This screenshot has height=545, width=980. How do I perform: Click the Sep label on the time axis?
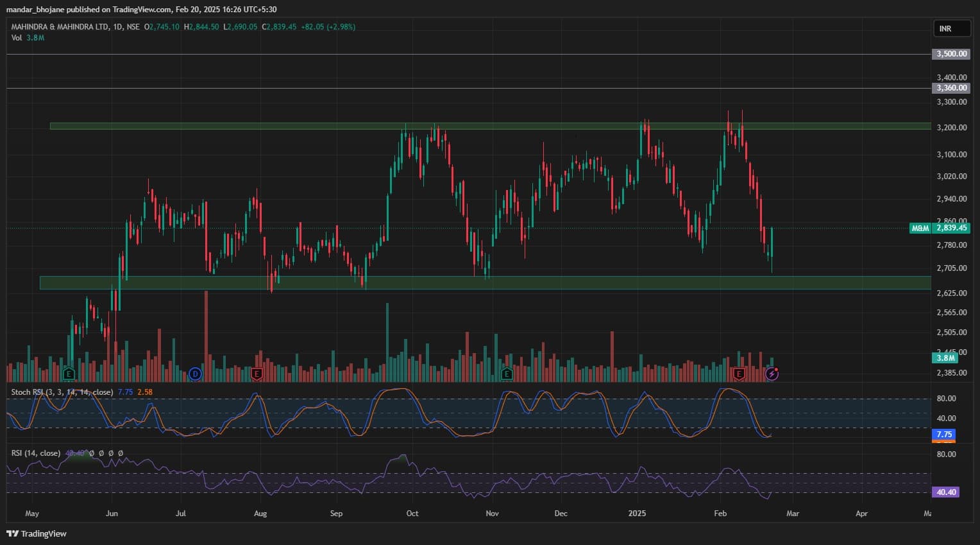(x=336, y=514)
